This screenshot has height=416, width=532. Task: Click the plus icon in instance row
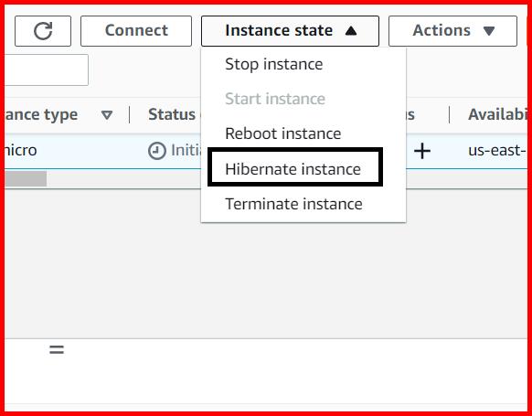[x=422, y=151]
